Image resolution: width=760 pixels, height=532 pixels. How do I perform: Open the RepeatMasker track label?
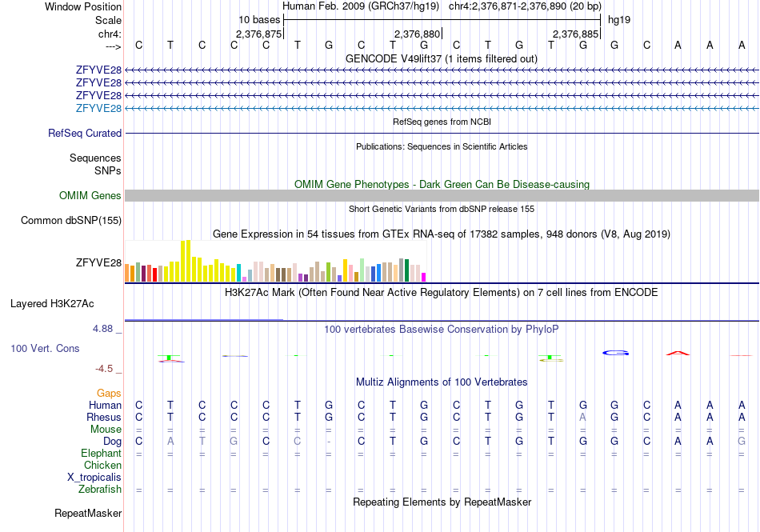[x=88, y=513]
